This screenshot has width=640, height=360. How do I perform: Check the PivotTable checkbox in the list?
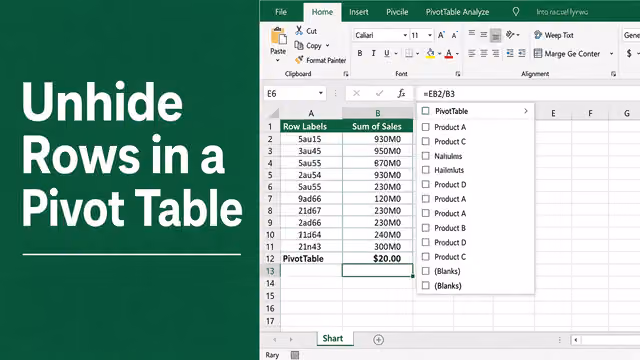[x=426, y=111]
